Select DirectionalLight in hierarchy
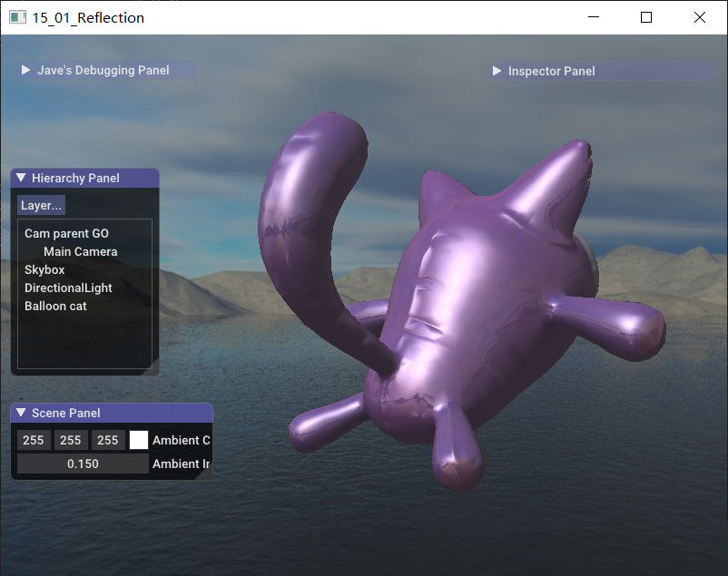728x576 pixels. tap(68, 288)
